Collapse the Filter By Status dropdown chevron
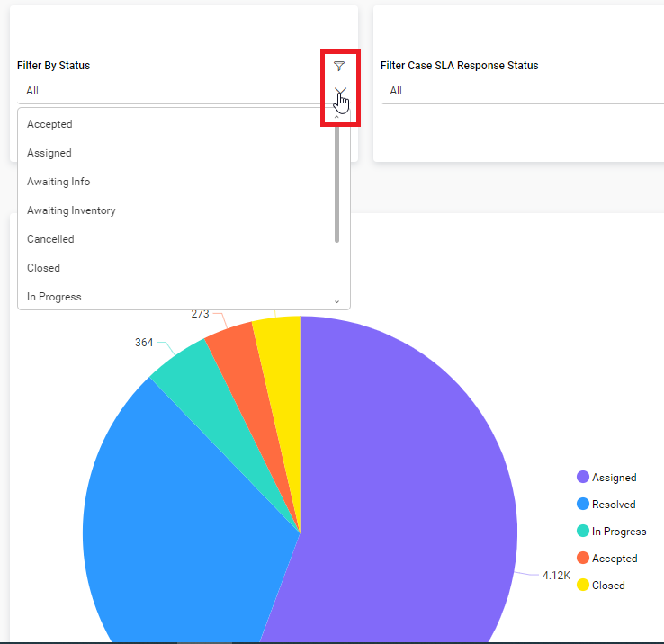664x644 pixels. tap(340, 91)
